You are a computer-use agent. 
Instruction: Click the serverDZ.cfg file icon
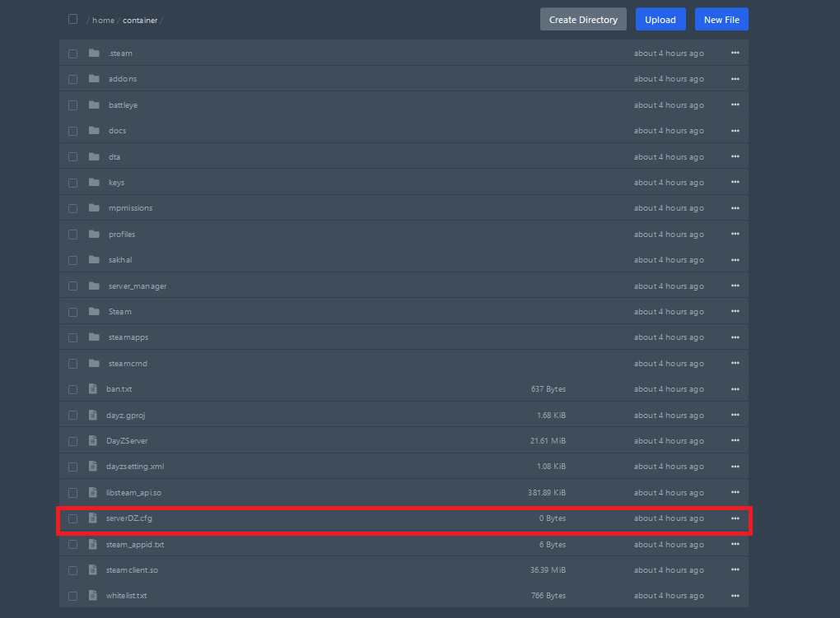coord(93,518)
